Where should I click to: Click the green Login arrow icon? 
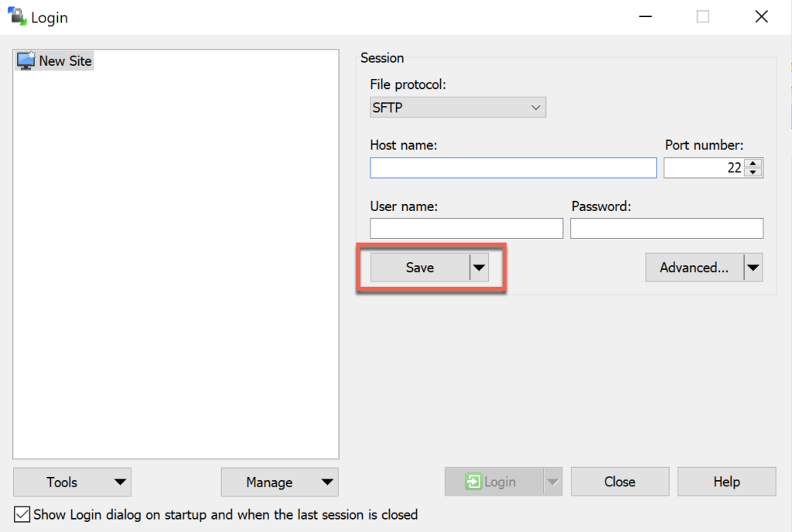pyautogui.click(x=473, y=481)
